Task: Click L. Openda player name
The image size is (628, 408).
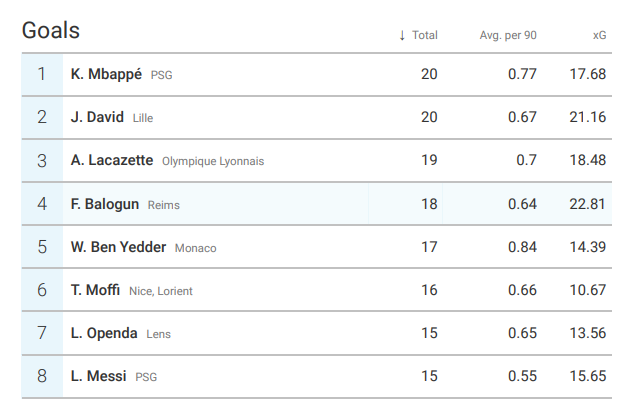Action: tap(104, 333)
